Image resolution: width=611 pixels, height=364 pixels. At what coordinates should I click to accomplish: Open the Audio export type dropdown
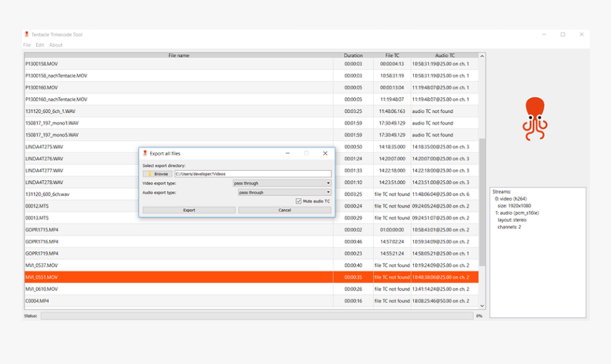[x=284, y=192]
